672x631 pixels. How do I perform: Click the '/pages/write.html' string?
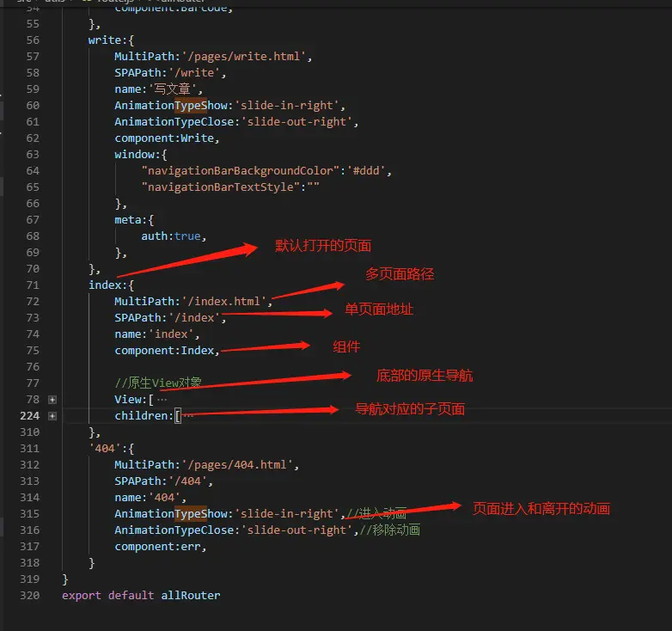point(243,56)
